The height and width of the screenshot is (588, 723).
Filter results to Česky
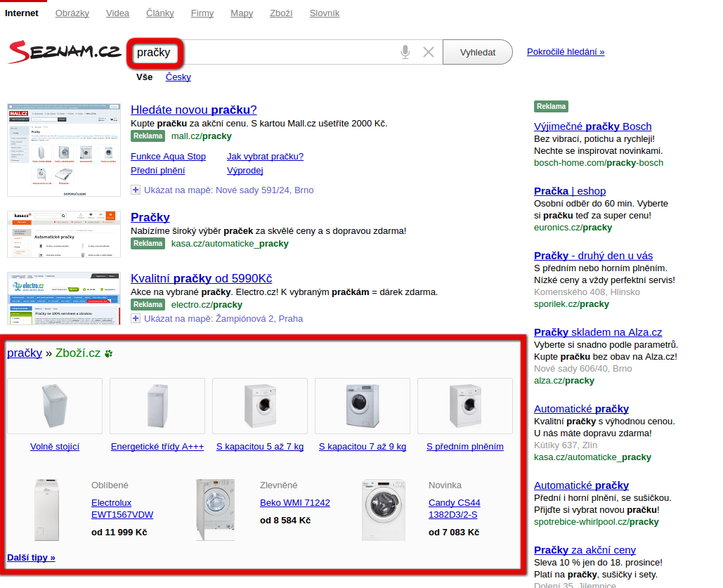tap(178, 77)
